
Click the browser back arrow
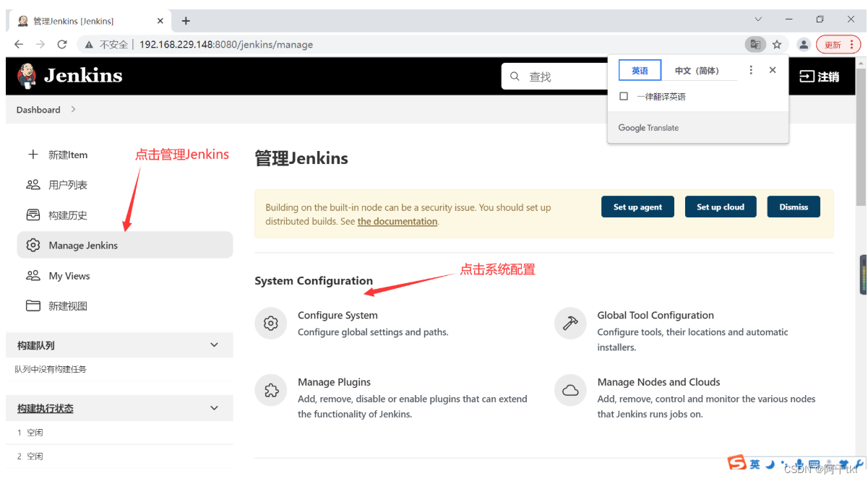click(x=19, y=45)
